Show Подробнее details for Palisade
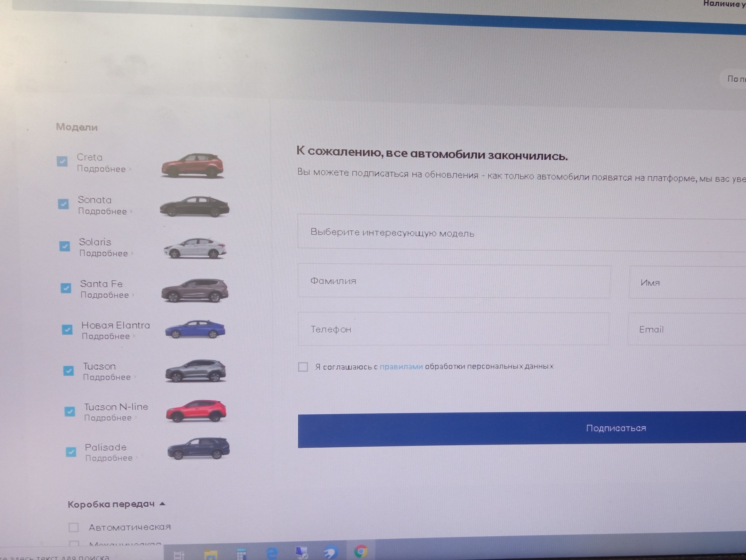 coord(109,458)
